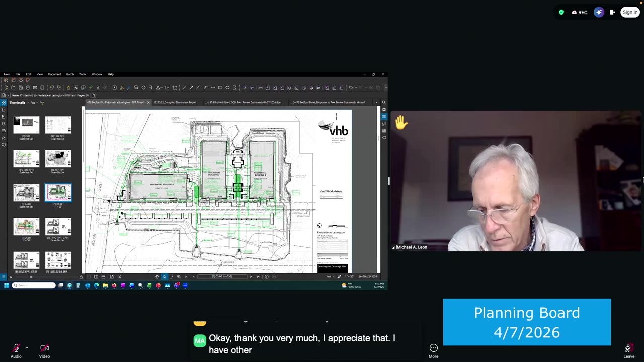Open the Thumbnails panel dropdown
This screenshot has width=644, height=362.
click(28, 103)
